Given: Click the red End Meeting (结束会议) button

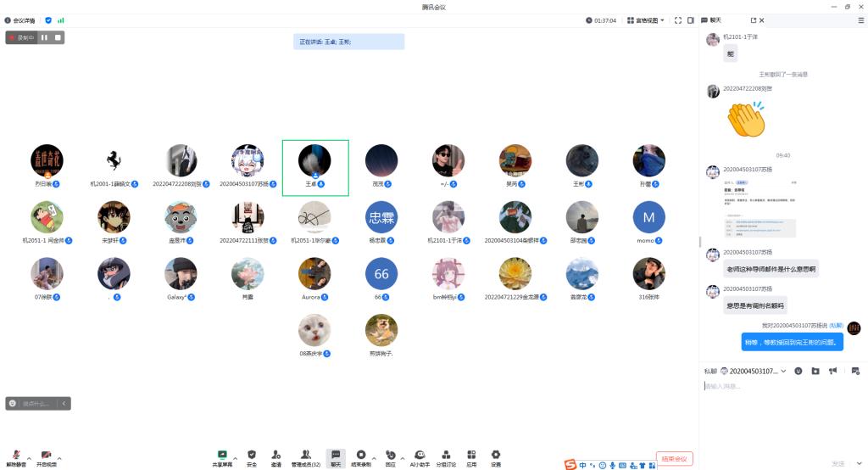Looking at the screenshot, I should tap(675, 459).
